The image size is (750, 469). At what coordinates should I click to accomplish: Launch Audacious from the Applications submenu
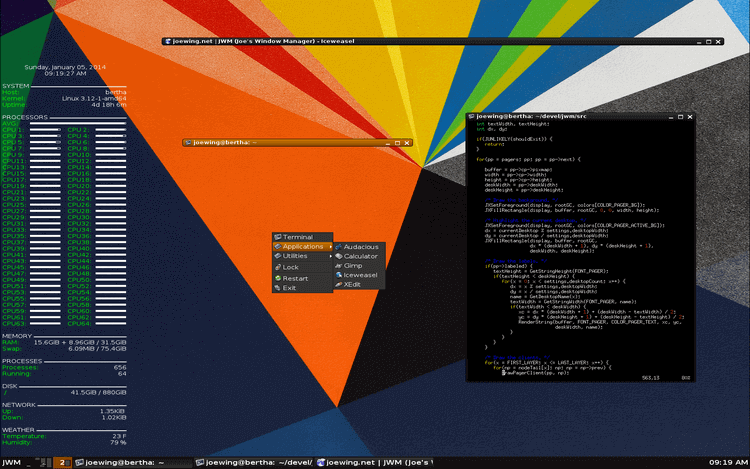tap(361, 246)
